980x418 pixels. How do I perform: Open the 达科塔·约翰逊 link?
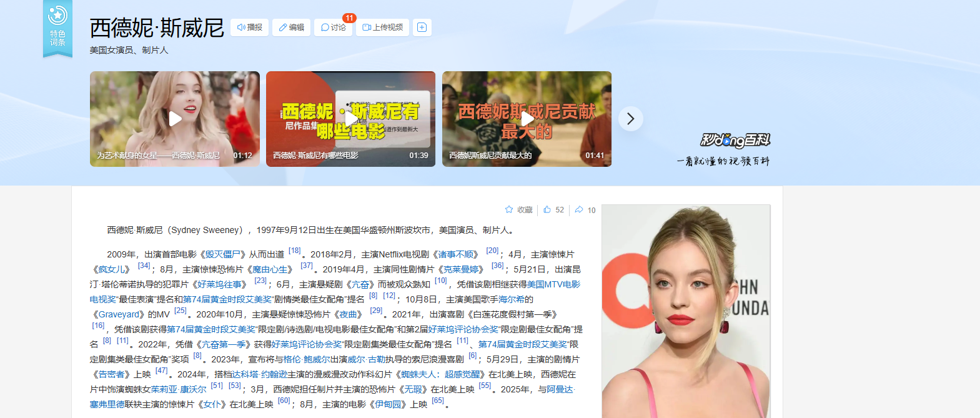[260, 374]
